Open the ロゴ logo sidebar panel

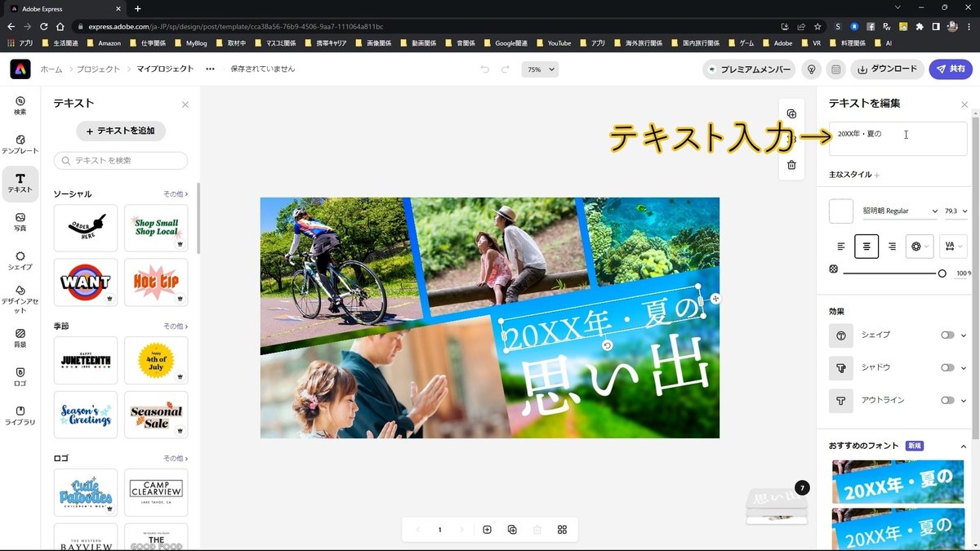pos(20,376)
